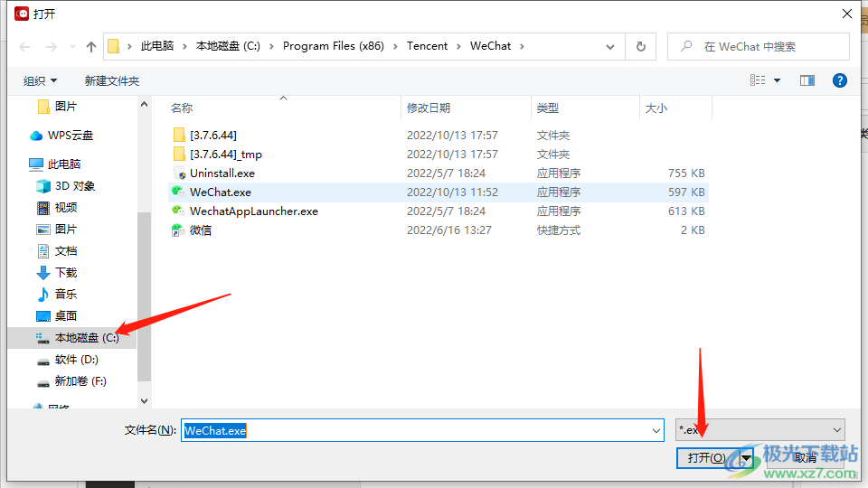
Task: Go back to the previous folder
Action: (x=25, y=47)
